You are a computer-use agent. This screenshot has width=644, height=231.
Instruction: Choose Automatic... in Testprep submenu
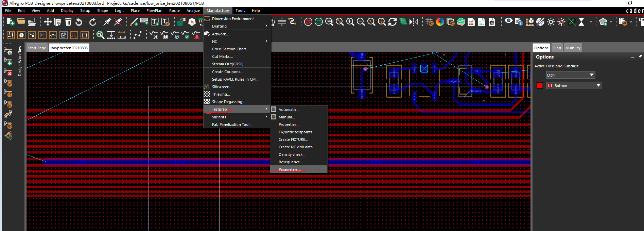[x=299, y=110]
